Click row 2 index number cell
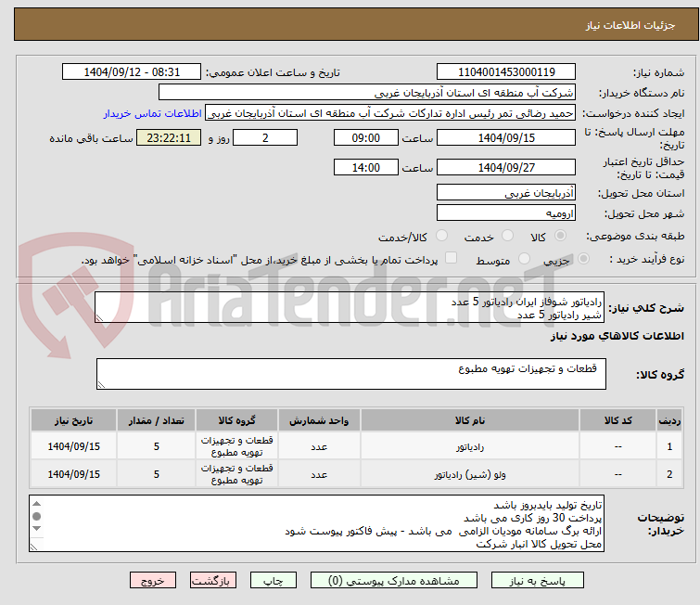Screen dimensions: 700x605 (669, 474)
